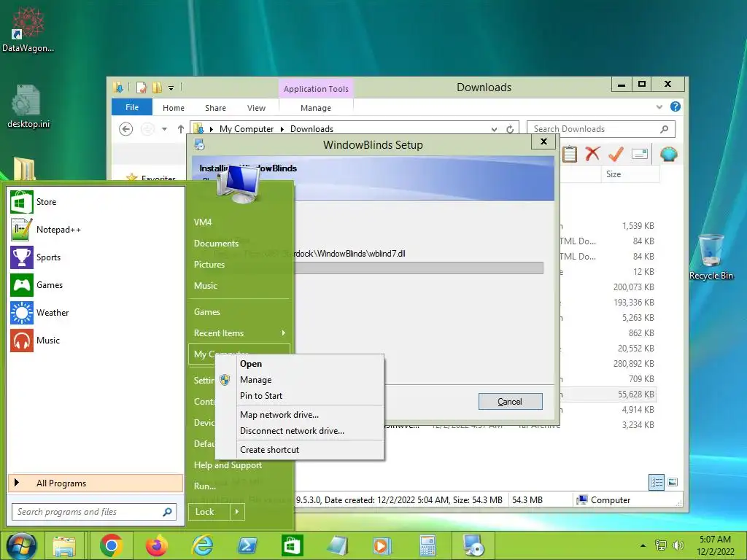Switch Downloads to large icons view button

[x=673, y=483]
